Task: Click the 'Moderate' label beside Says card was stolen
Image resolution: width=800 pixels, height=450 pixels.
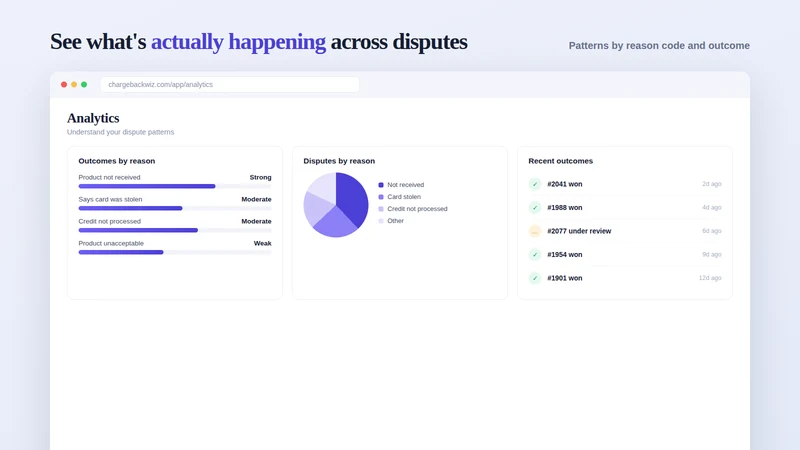Action: click(256, 199)
